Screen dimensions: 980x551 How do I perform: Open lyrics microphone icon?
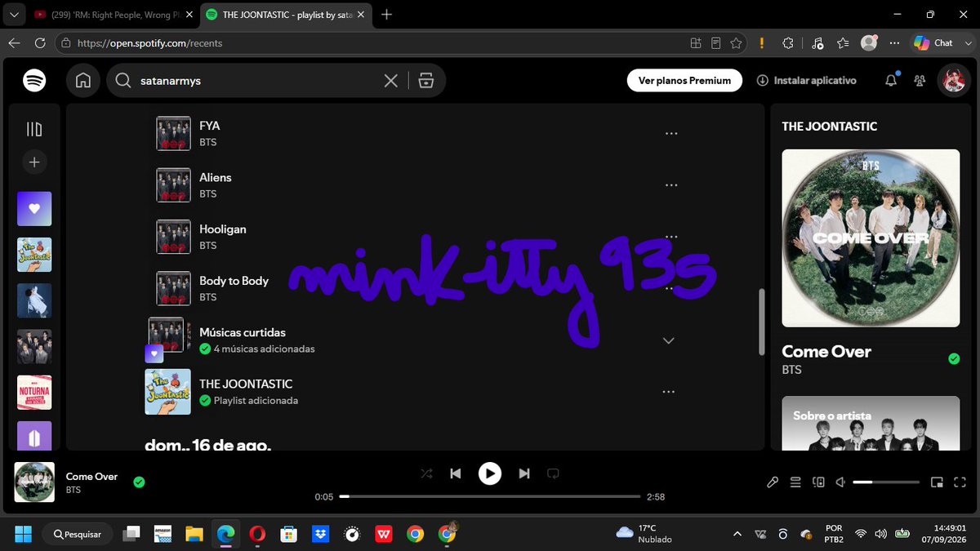click(773, 482)
